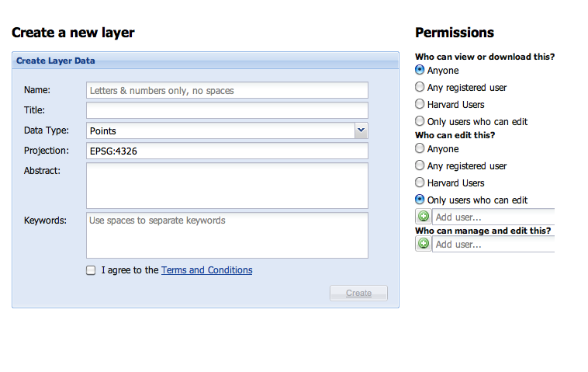Viewport: 588px width, 372px height.
Task: Click Add user field under manage permissions
Action: [x=493, y=245]
